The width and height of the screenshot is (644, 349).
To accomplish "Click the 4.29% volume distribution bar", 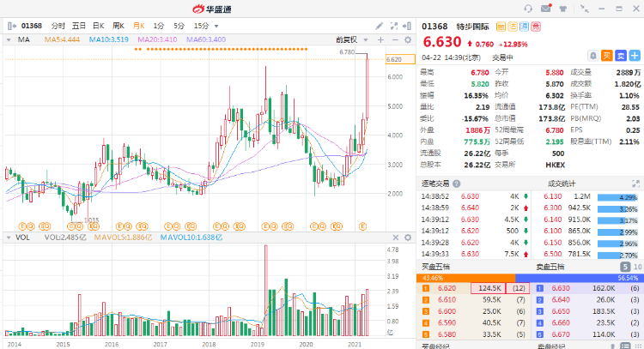I will (x=617, y=197).
